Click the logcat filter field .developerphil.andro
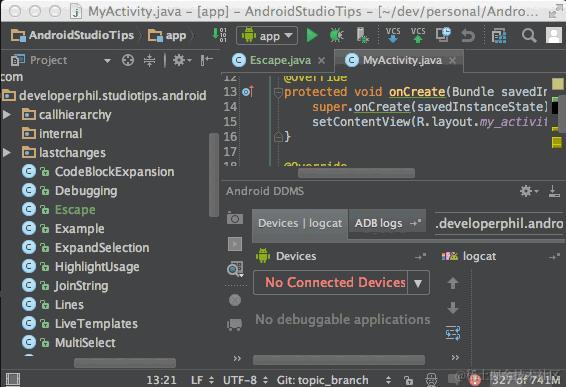566x387 pixels. (x=500, y=224)
